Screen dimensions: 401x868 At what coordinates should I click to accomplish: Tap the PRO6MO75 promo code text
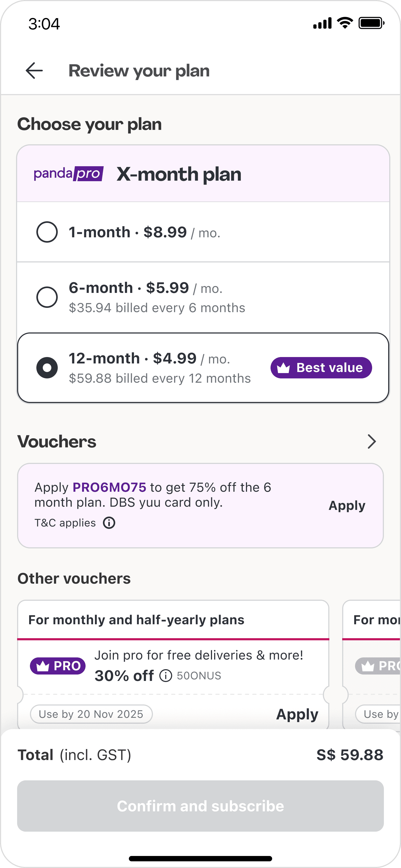click(109, 487)
